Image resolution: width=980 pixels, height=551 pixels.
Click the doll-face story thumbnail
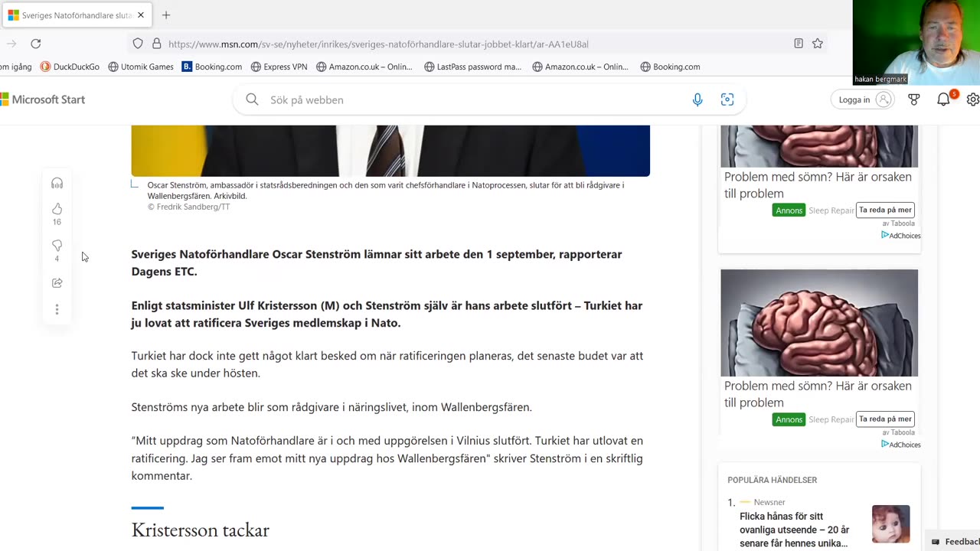click(x=891, y=523)
